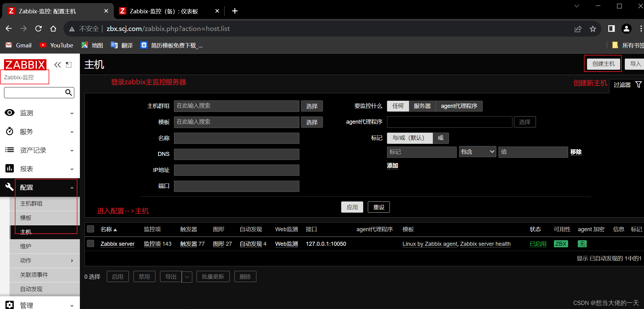The height and width of the screenshot is (309, 644).
Task: Click the ZABBIX logo
Action: point(25,65)
